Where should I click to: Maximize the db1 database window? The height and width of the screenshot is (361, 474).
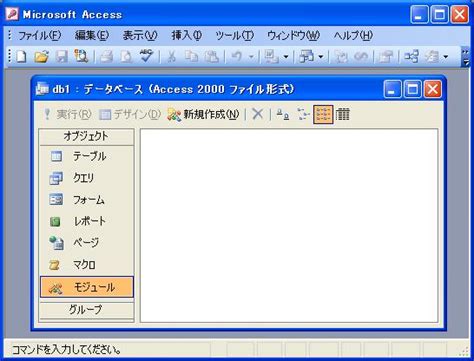click(x=413, y=89)
